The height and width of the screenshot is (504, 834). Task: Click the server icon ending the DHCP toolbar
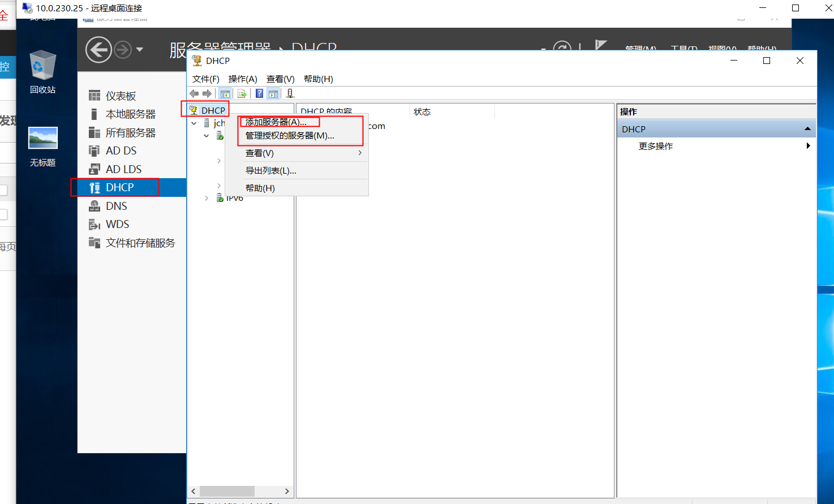(290, 93)
